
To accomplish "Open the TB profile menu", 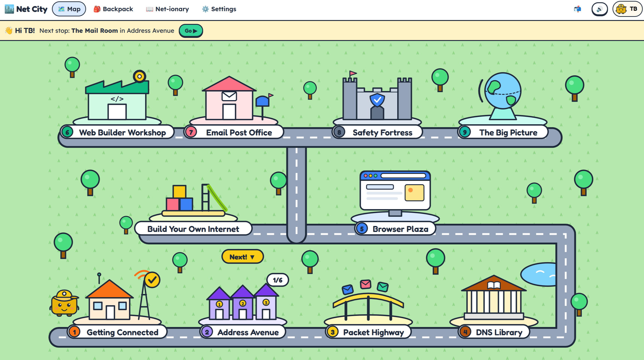I will 627,9.
